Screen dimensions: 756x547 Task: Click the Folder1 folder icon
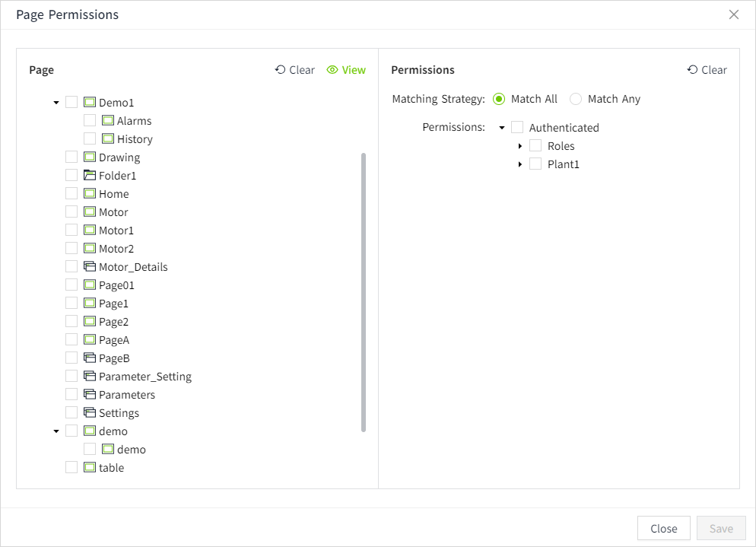90,176
